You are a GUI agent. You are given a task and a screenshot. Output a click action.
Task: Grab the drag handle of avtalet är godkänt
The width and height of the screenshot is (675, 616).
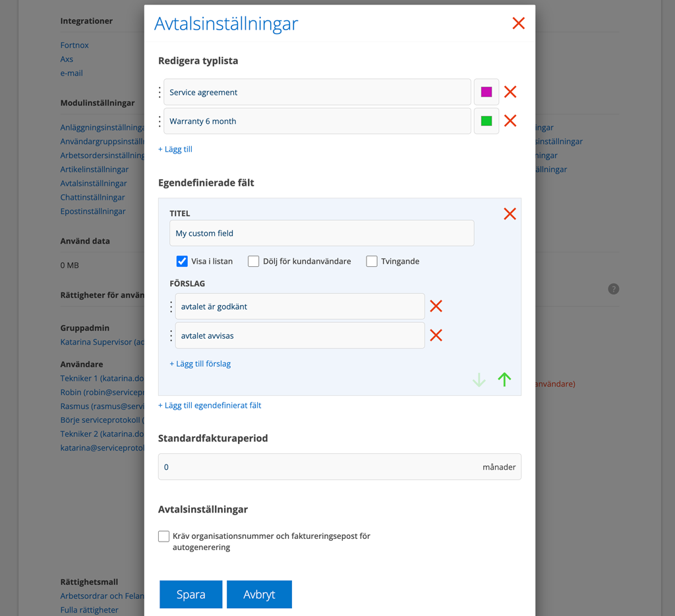[171, 307]
